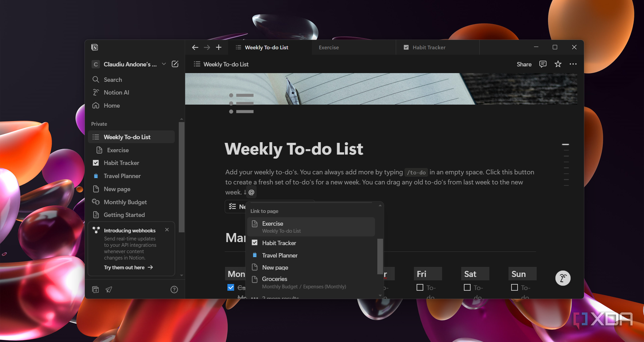Dismiss the Introducing webhooks notice
This screenshot has height=342, width=644.
click(x=167, y=230)
